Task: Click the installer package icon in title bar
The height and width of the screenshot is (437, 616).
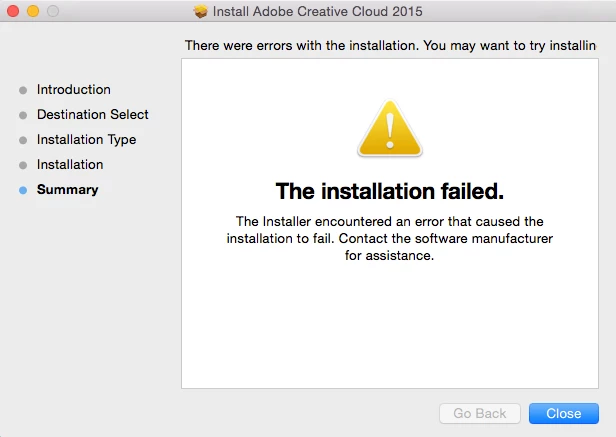Action: tap(200, 11)
